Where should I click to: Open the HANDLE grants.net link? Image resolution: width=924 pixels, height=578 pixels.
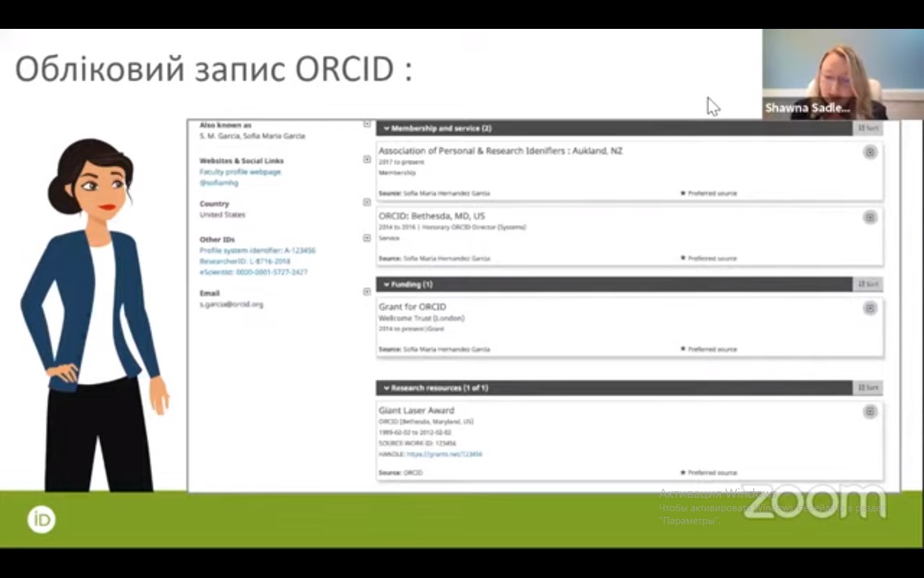[444, 454]
